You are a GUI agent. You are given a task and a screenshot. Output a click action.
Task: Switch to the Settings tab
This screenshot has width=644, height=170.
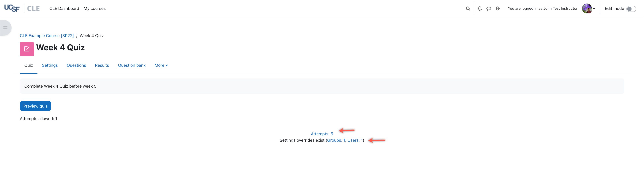pos(50,65)
